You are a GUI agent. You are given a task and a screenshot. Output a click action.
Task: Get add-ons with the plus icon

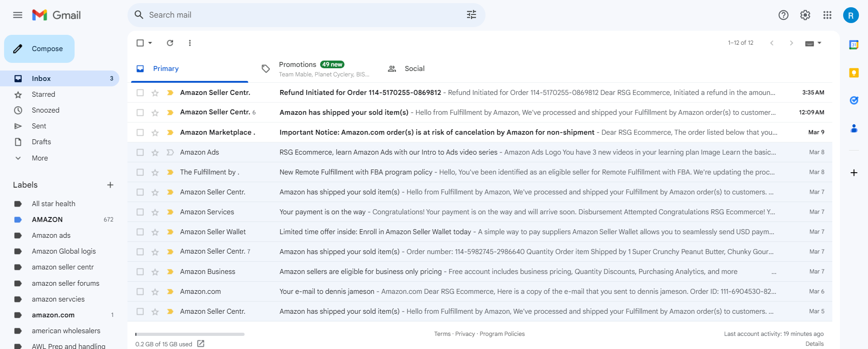point(854,173)
